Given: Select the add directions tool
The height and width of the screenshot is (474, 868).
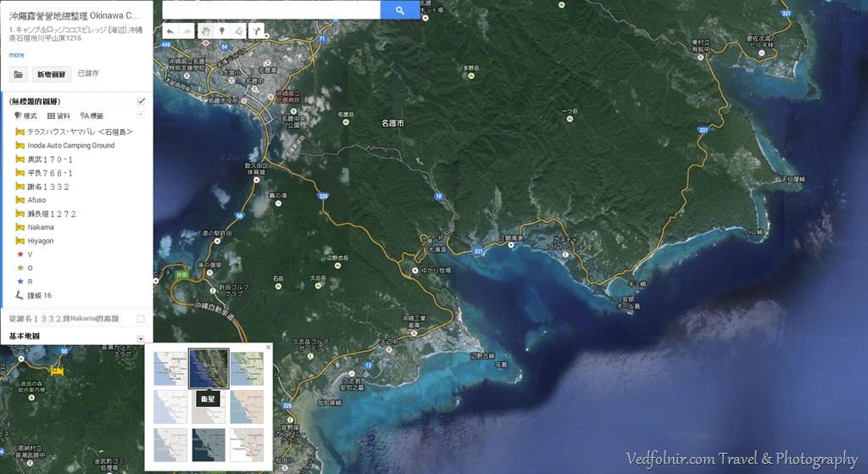Looking at the screenshot, I should [256, 31].
